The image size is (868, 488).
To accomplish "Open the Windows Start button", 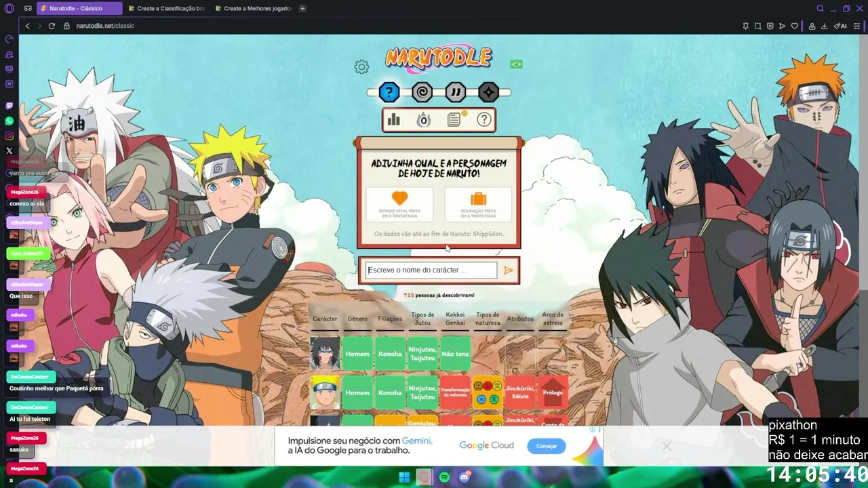I will click(x=404, y=477).
